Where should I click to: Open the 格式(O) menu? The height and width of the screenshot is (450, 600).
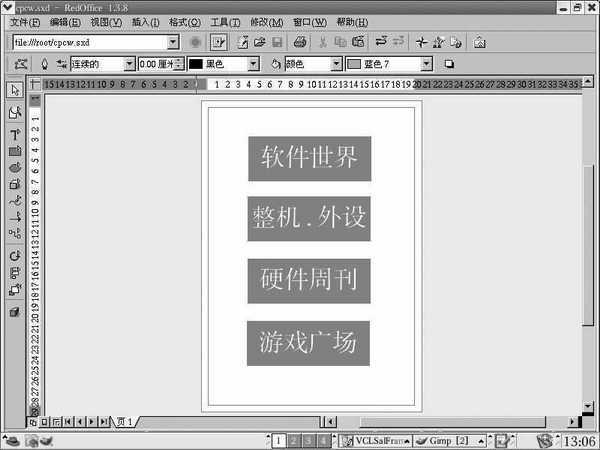click(184, 22)
